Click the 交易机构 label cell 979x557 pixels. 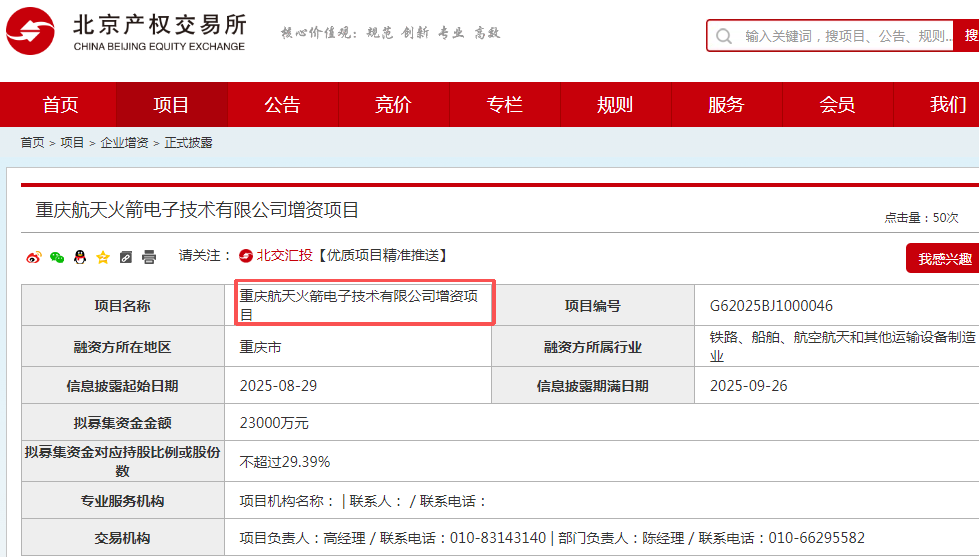click(123, 538)
